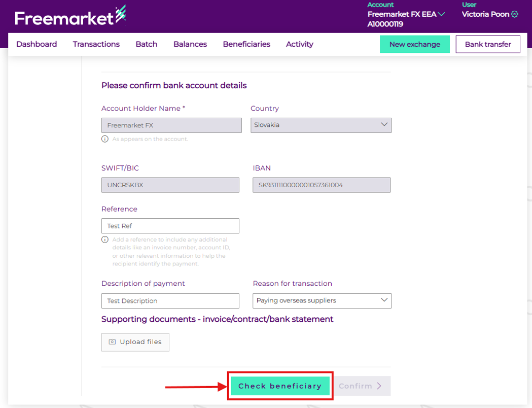Open the Country dropdown showing Slovakia
This screenshot has height=408, width=532.
(321, 125)
